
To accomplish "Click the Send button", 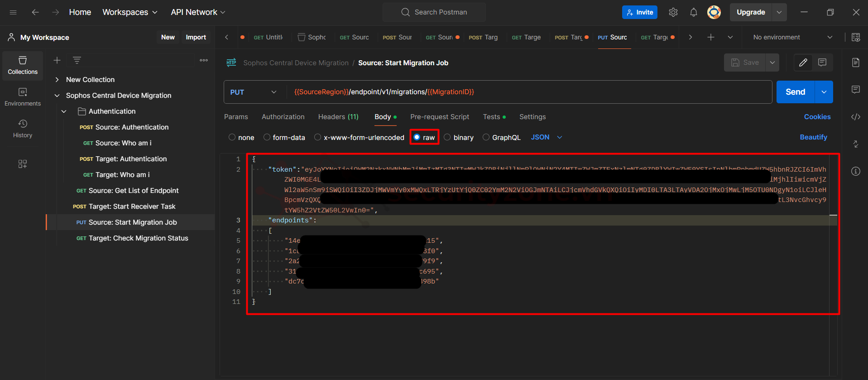I will (x=796, y=92).
